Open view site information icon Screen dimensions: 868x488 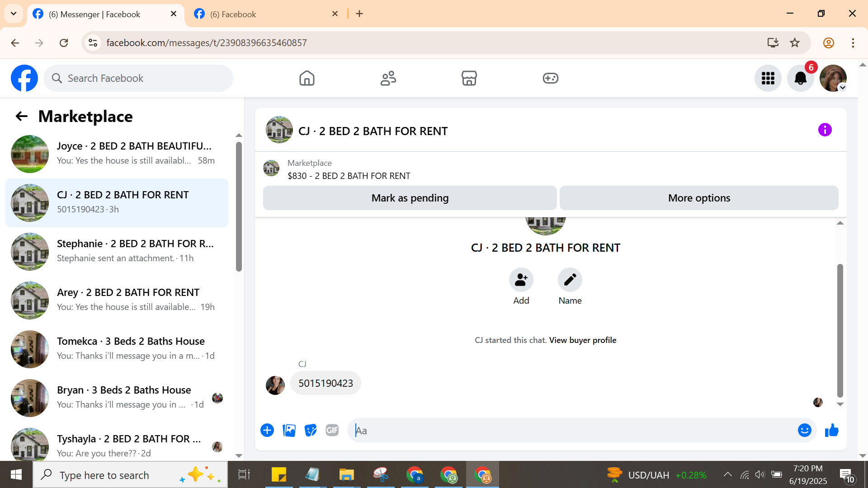point(93,43)
